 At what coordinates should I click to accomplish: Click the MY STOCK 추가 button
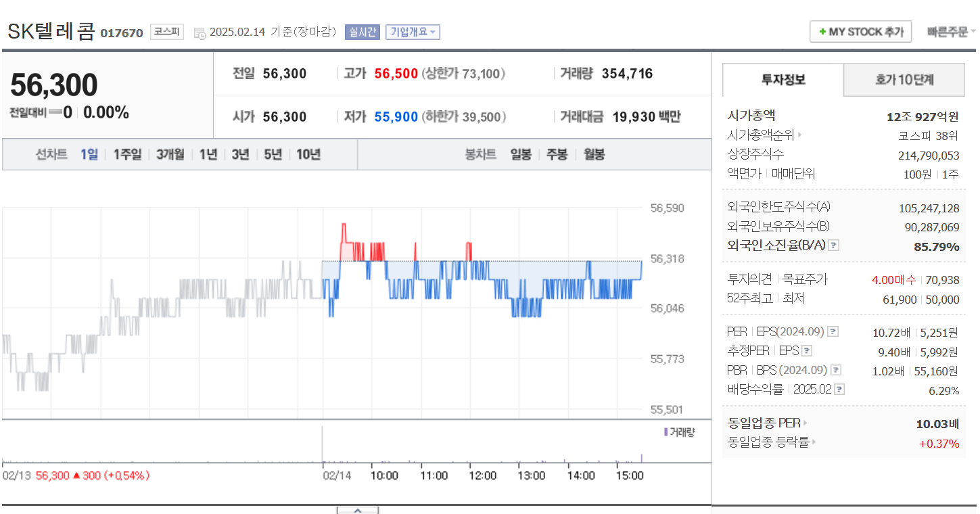click(x=860, y=30)
